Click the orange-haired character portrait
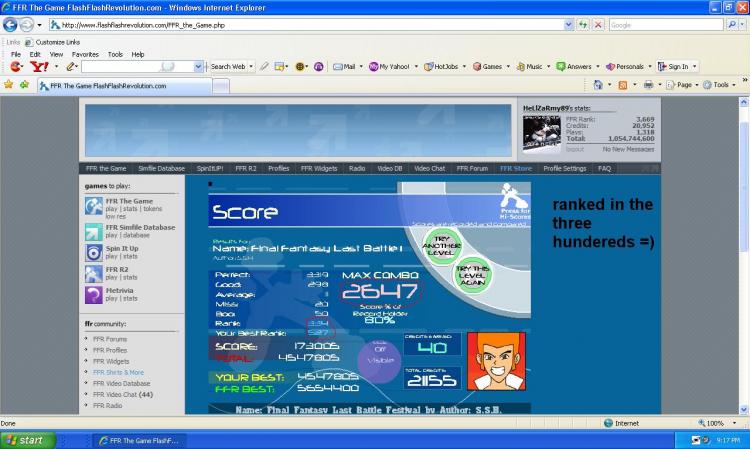 pos(496,361)
